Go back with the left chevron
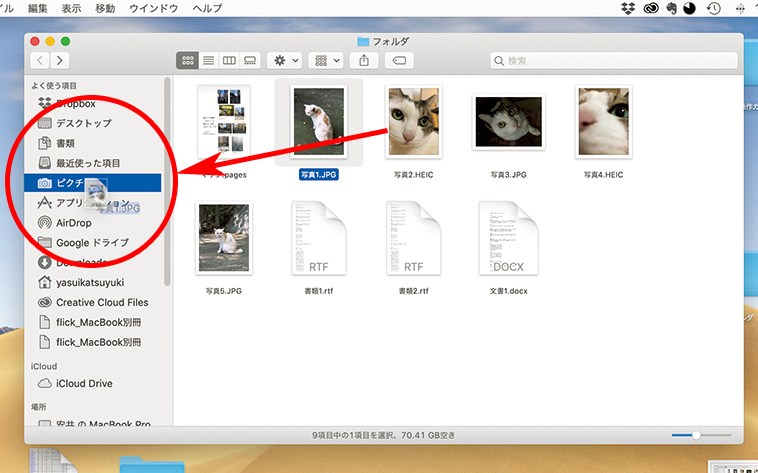Screen dimensions: 758x473 [41, 61]
